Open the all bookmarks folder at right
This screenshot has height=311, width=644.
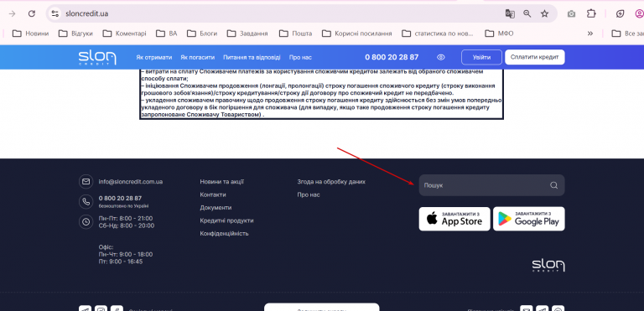click(x=627, y=34)
